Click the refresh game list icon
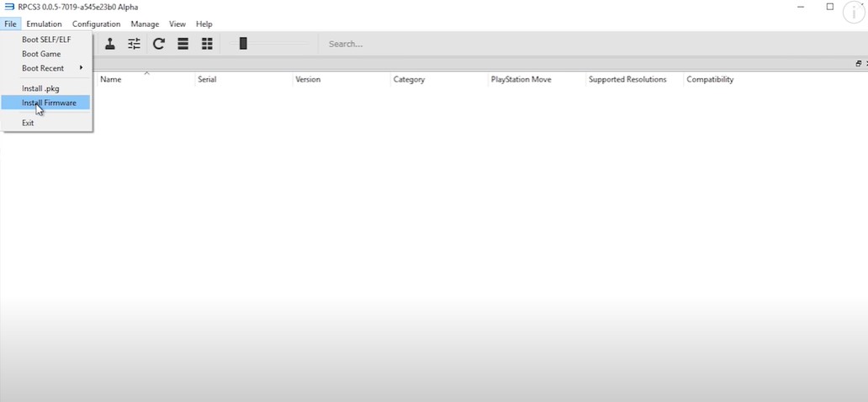Viewport: 868px width, 402px height. point(159,44)
